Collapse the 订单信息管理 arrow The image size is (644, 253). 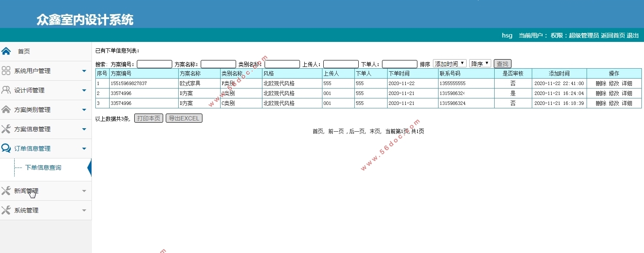point(84,149)
